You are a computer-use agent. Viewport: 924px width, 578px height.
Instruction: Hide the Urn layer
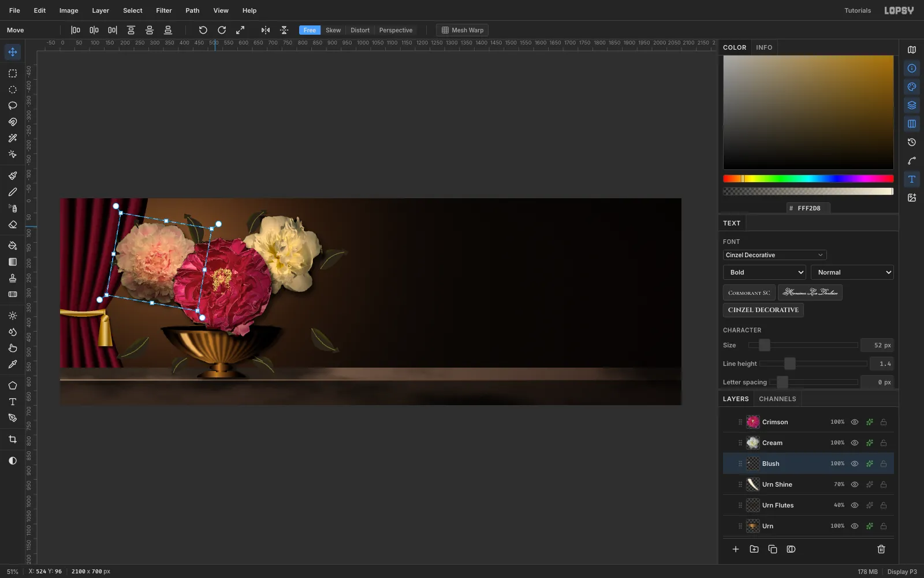coord(854,526)
